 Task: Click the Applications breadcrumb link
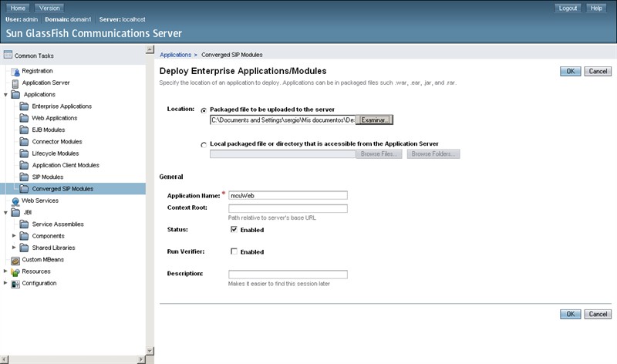pyautogui.click(x=176, y=55)
